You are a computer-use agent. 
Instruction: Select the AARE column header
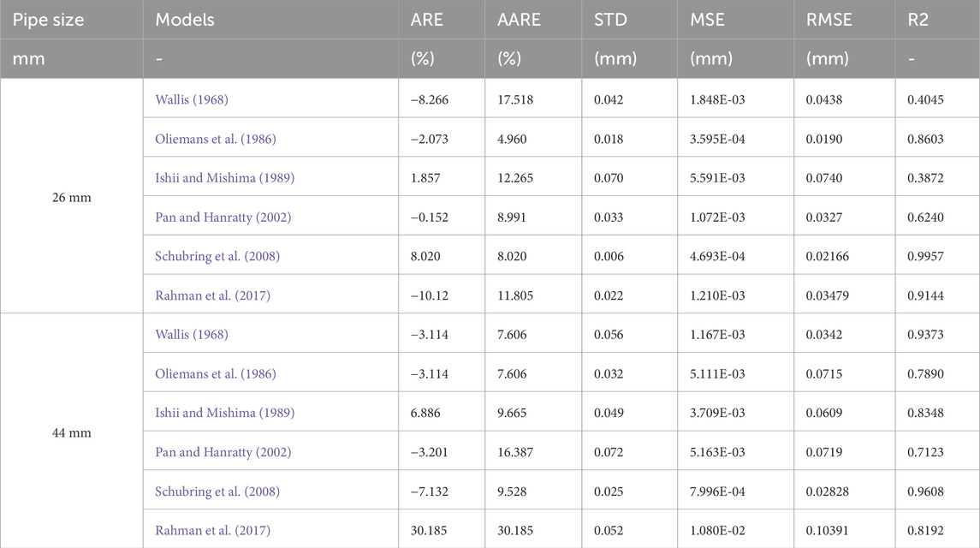(x=519, y=20)
